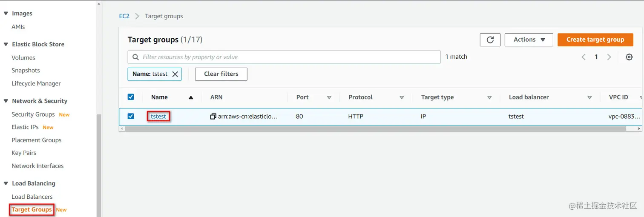Click the VPC ID column header
This screenshot has width=644, height=217.
tap(618, 97)
